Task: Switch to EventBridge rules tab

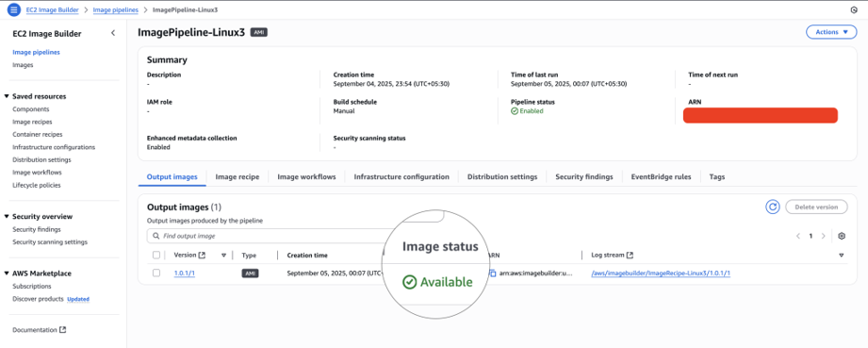Action: pyautogui.click(x=661, y=176)
